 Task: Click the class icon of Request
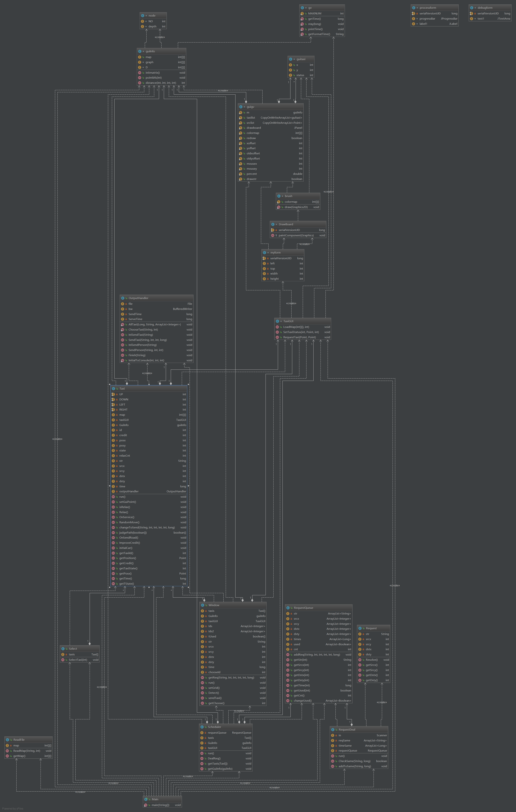coord(360,628)
